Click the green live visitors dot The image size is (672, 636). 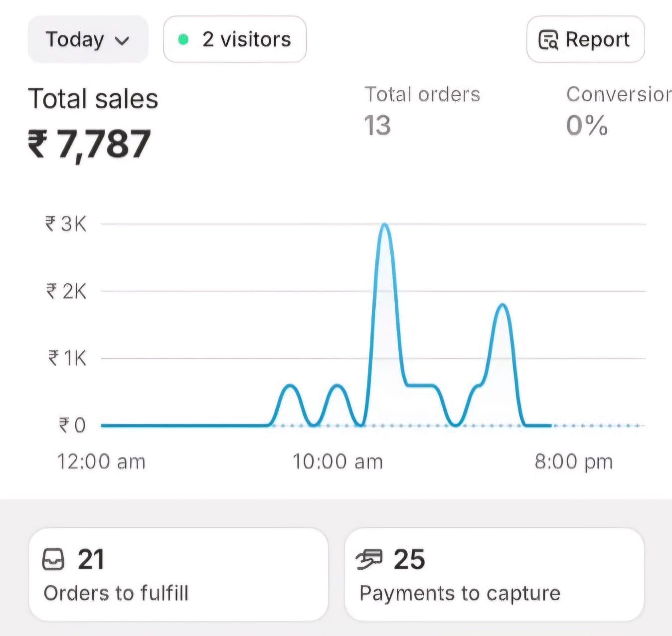coord(183,39)
